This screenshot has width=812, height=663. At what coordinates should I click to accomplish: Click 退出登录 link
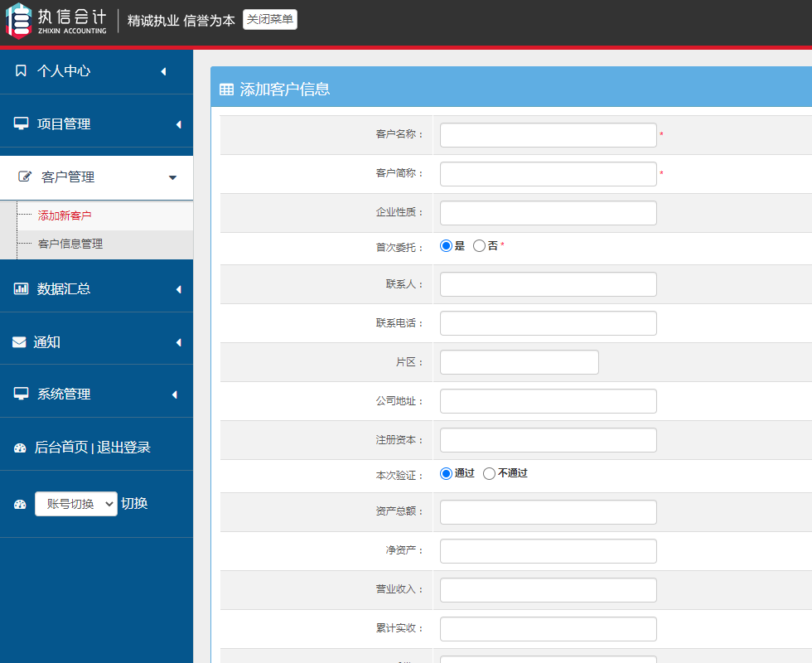pyautogui.click(x=123, y=447)
